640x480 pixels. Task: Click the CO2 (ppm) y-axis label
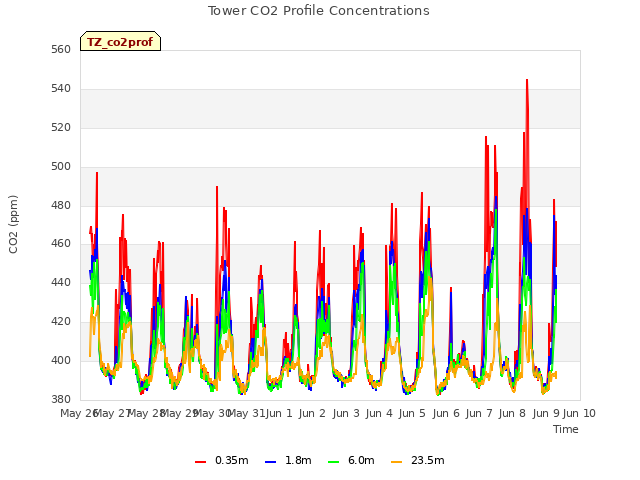(13, 224)
